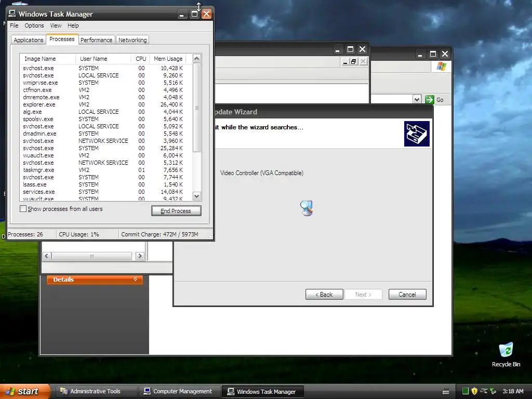The height and width of the screenshot is (399, 532).
Task: Select the services.exe process row
Action: tap(105, 192)
